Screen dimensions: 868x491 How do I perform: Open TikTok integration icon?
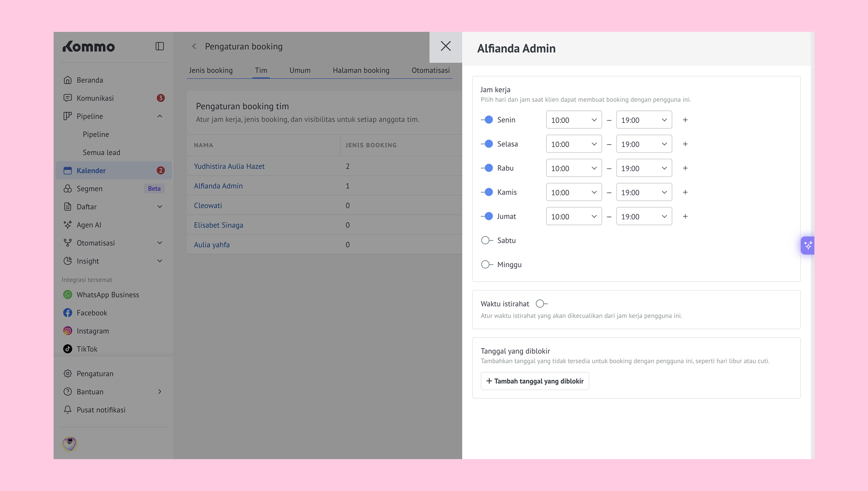click(x=68, y=349)
